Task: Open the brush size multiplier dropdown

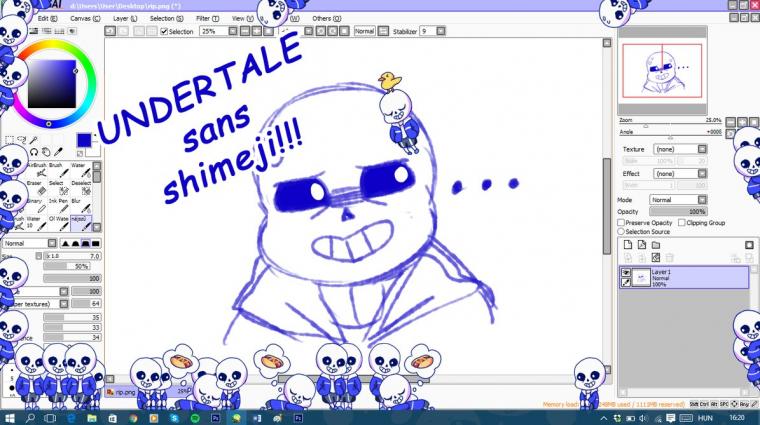Action: pyautogui.click(x=39, y=256)
